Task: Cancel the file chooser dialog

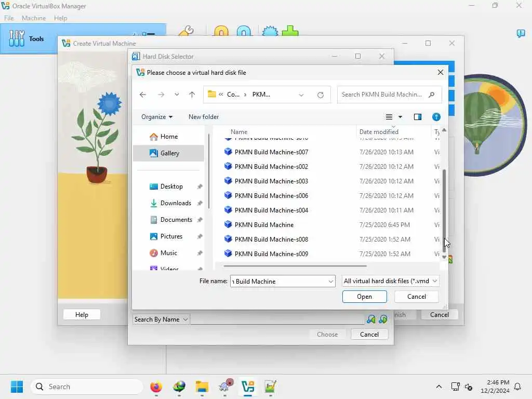Action: pos(416,297)
